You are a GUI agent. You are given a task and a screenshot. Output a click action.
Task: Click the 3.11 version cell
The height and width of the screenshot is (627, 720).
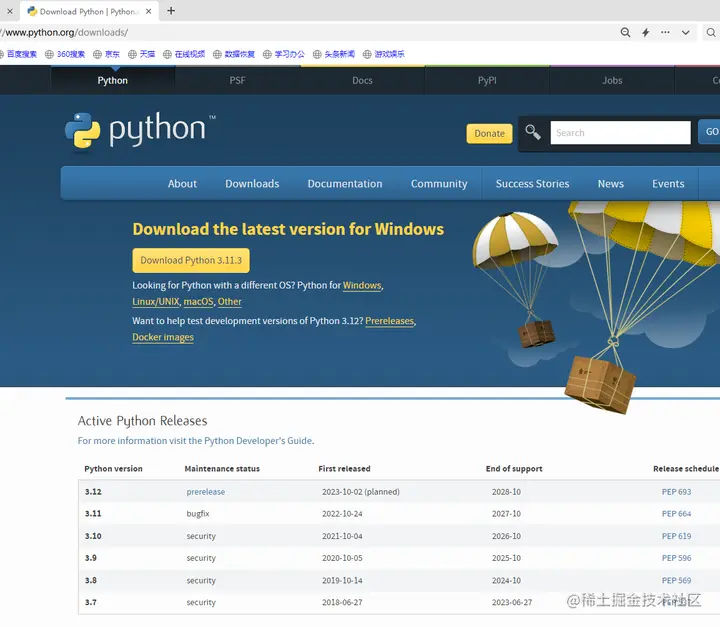[x=93, y=514]
